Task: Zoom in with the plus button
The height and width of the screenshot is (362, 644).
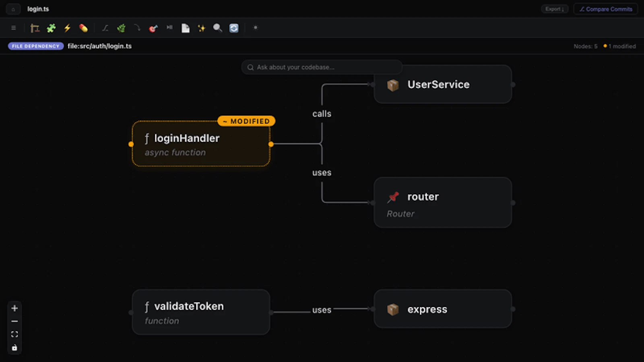Action: click(14, 308)
